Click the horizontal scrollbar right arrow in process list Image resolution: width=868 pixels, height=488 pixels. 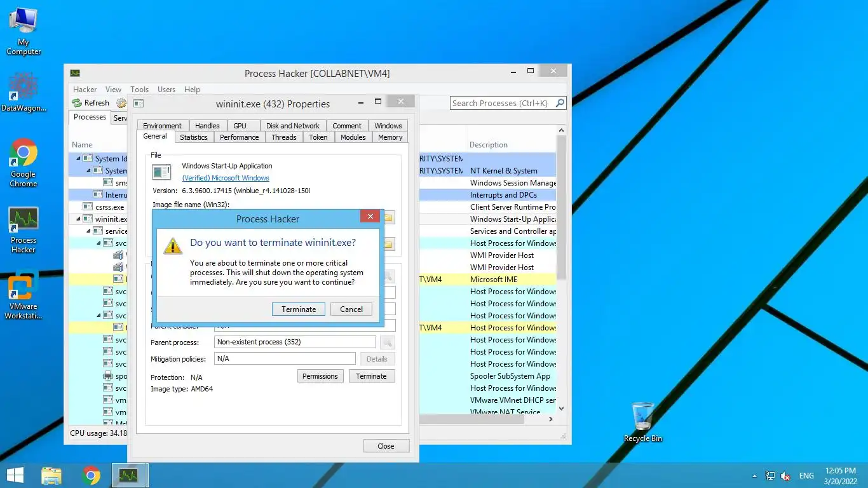pos(551,419)
